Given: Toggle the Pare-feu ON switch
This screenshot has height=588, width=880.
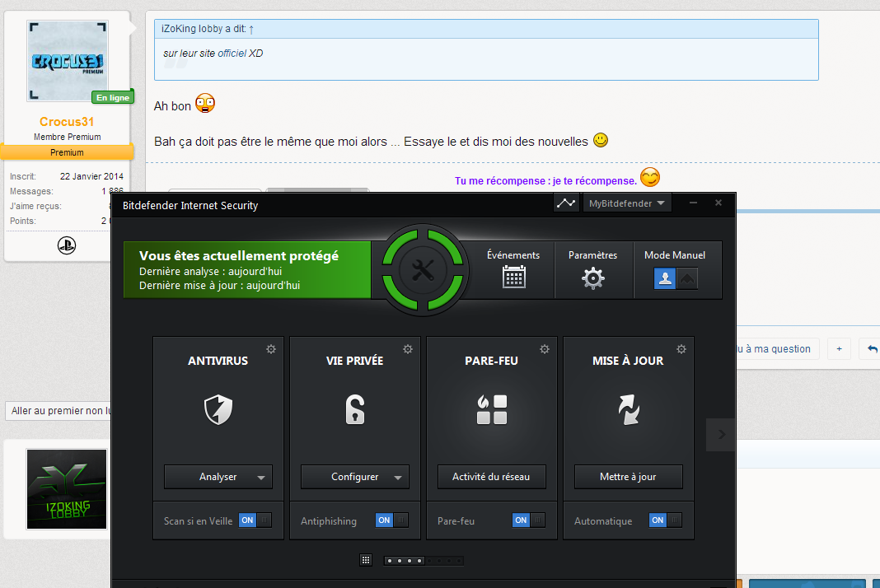Looking at the screenshot, I should pyautogui.click(x=529, y=520).
